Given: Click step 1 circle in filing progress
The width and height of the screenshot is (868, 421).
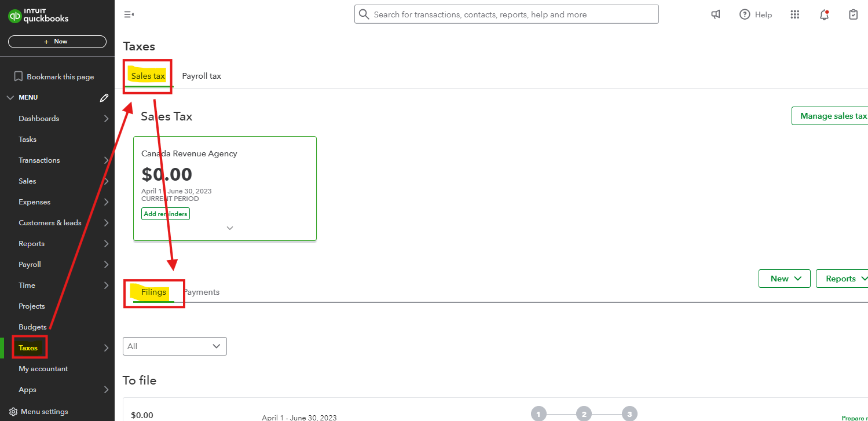Looking at the screenshot, I should coord(538,413).
